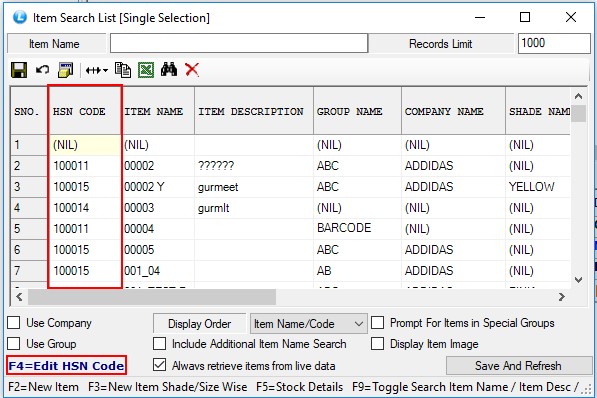Toggle the Use Group checkbox
Image resolution: width=597 pixels, height=398 pixels.
(x=14, y=344)
